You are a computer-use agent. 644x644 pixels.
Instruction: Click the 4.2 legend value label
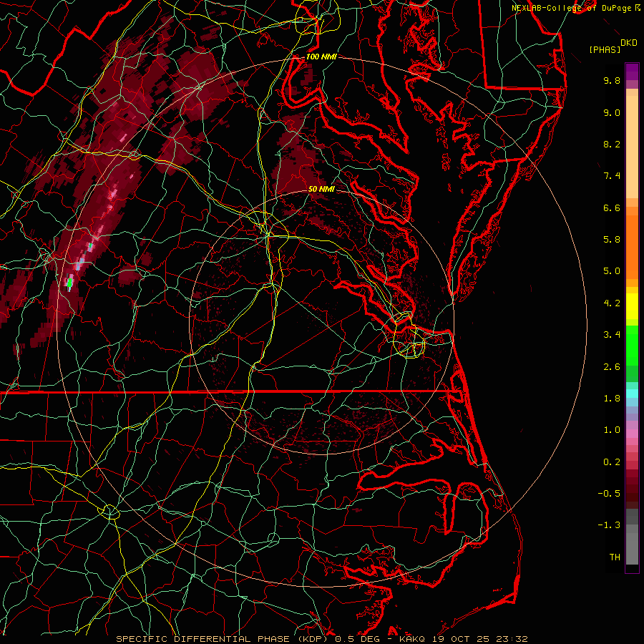pos(612,303)
